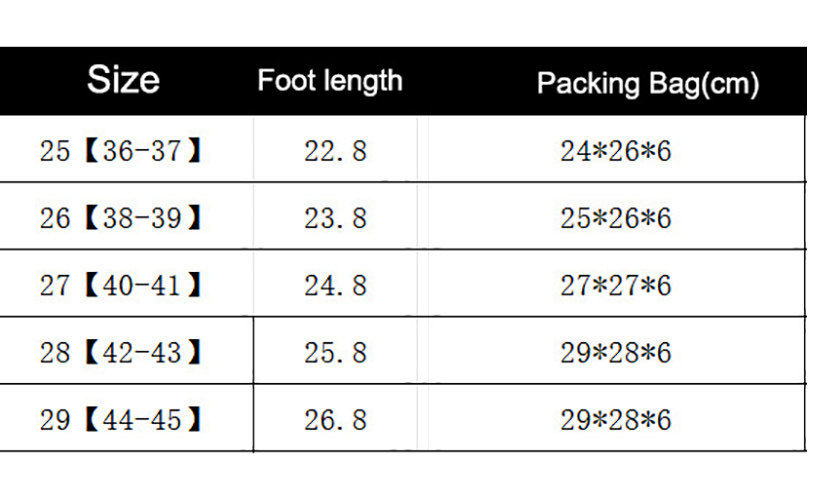
Task: Select the size 29【44-45】 cell
Action: 122,420
